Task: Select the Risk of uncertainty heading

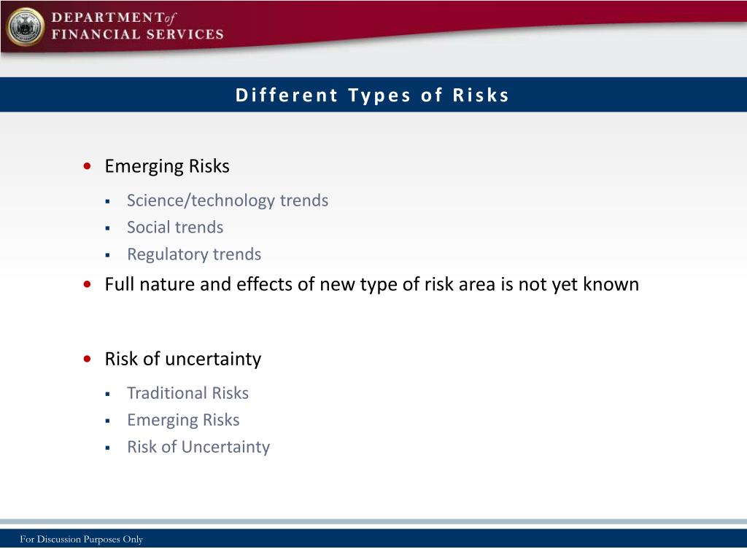Action: tap(183, 359)
